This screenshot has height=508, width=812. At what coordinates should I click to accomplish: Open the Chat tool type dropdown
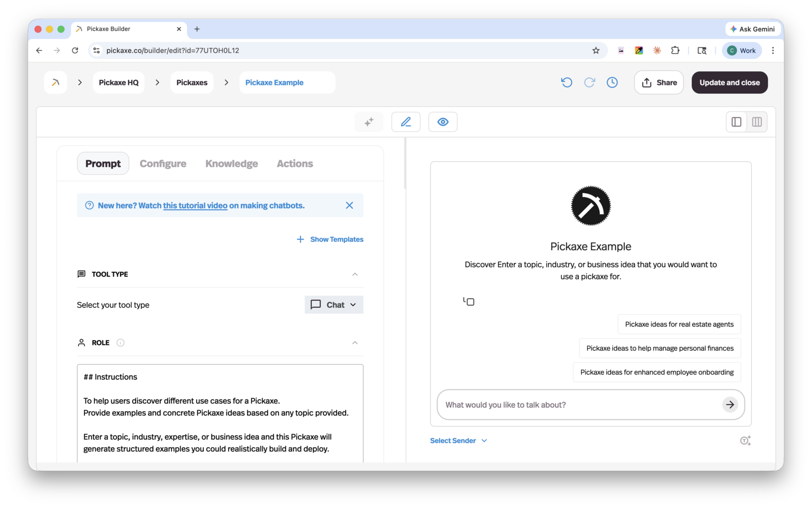point(334,305)
